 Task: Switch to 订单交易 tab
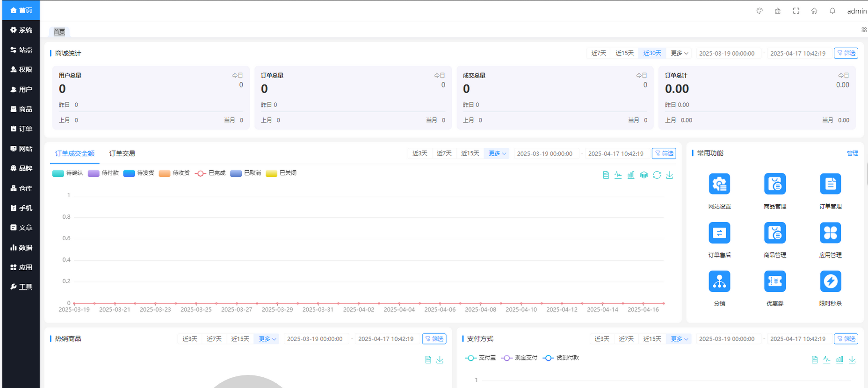click(x=122, y=153)
